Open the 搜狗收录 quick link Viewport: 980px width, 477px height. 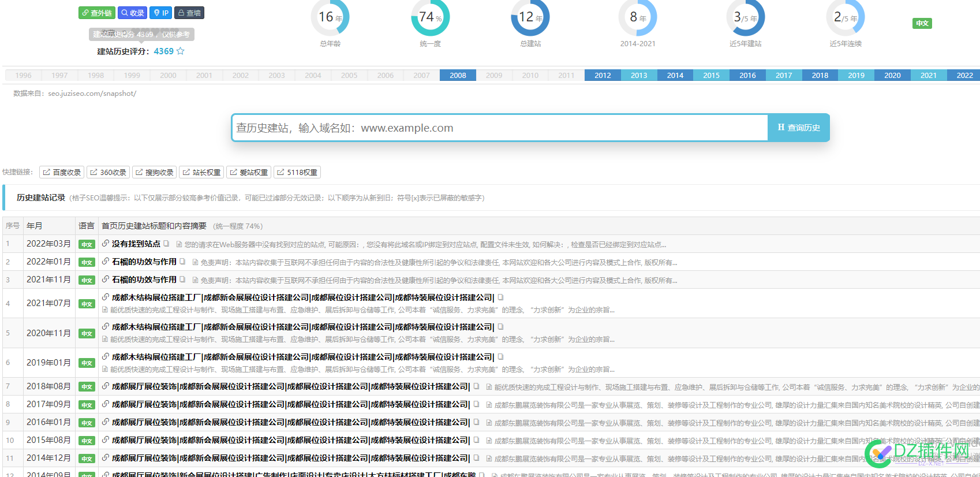coord(154,172)
